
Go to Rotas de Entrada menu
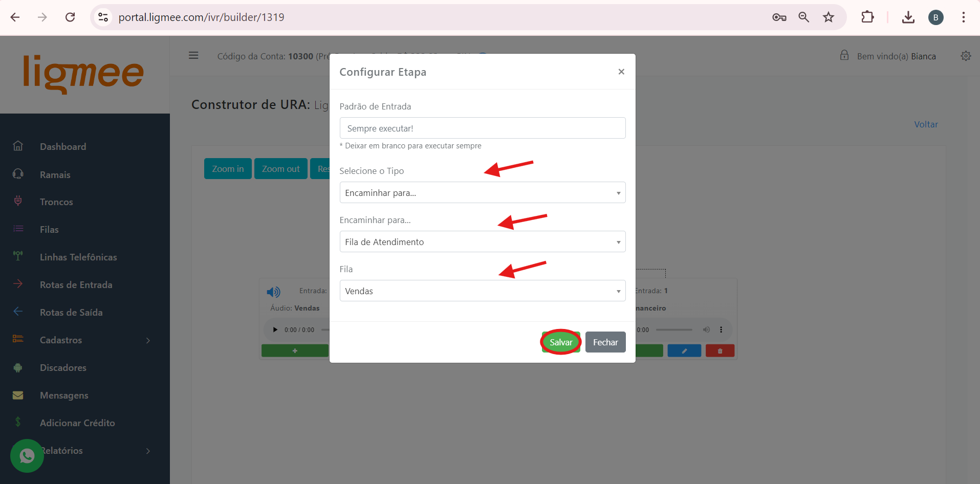[x=76, y=285]
